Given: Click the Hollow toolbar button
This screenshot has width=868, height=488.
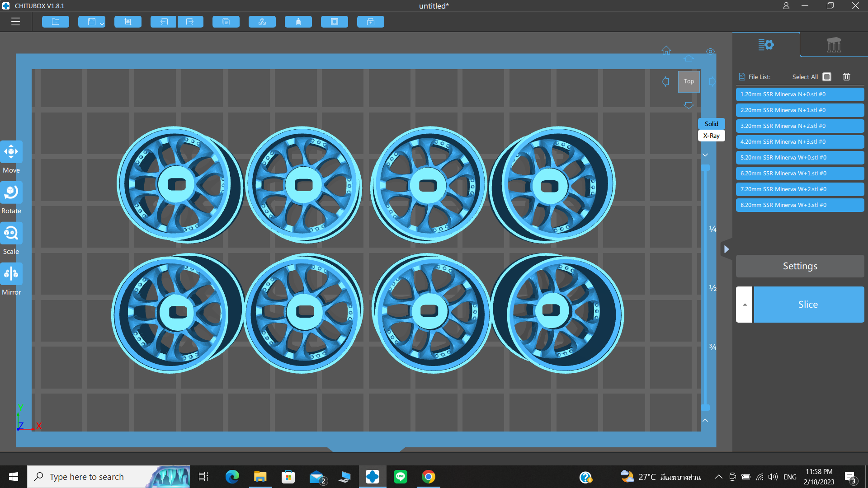Looking at the screenshot, I should click(298, 22).
